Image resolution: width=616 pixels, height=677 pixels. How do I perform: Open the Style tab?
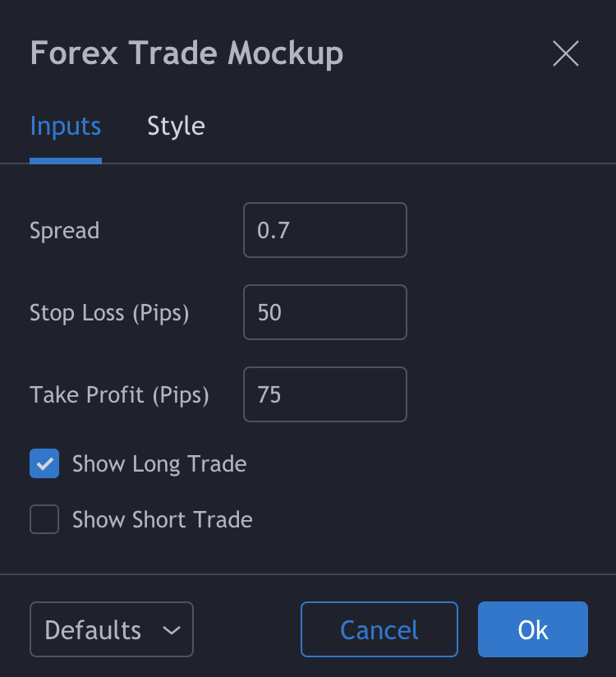click(x=176, y=127)
